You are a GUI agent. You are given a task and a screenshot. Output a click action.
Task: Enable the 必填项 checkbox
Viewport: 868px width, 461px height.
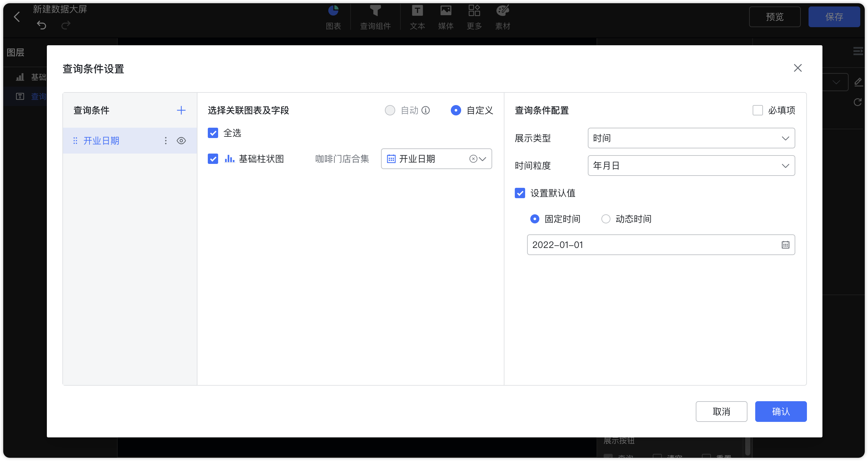pos(757,110)
